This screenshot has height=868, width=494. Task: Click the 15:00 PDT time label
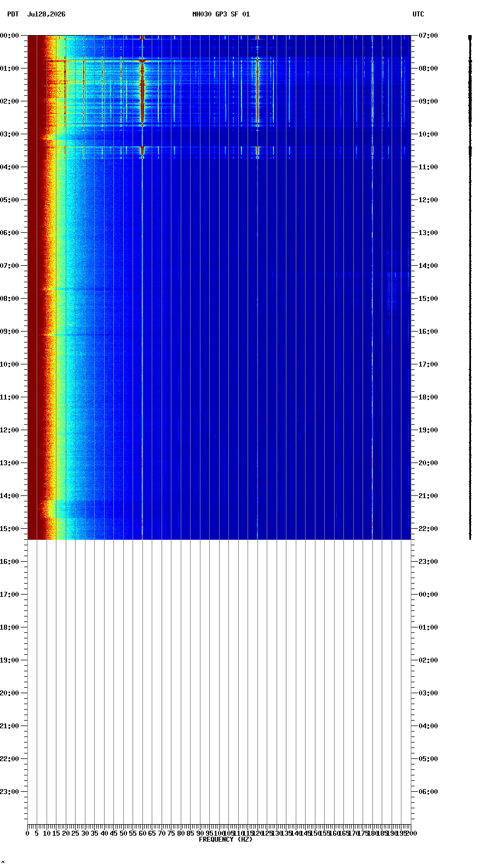[x=9, y=529]
